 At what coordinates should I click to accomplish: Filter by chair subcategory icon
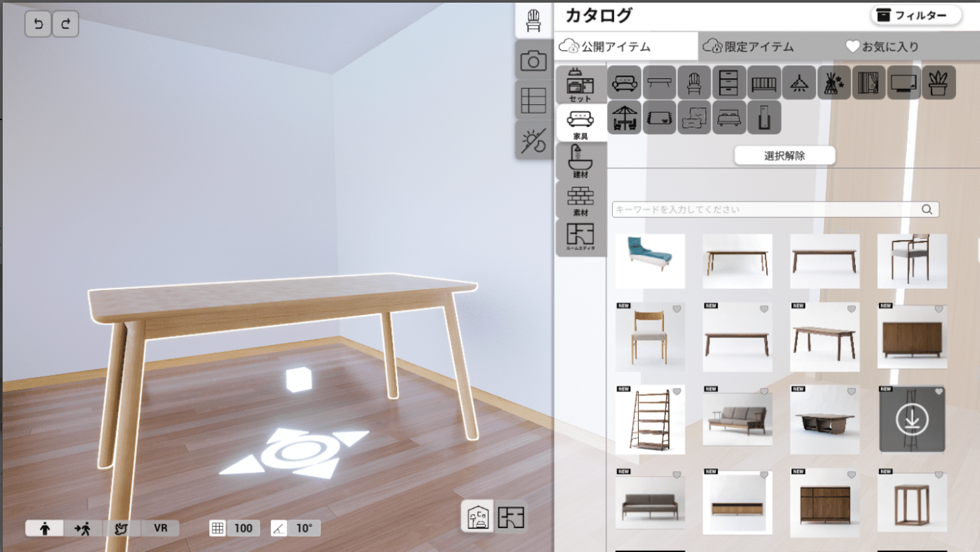(694, 83)
